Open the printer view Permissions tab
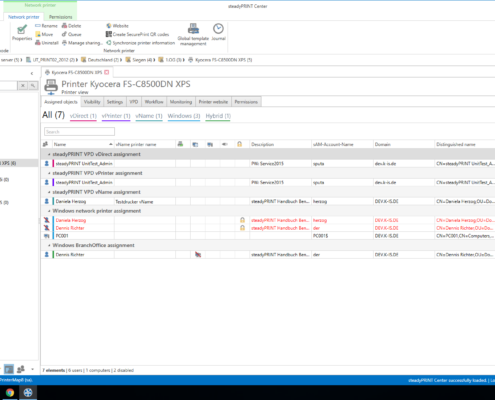 tap(246, 102)
